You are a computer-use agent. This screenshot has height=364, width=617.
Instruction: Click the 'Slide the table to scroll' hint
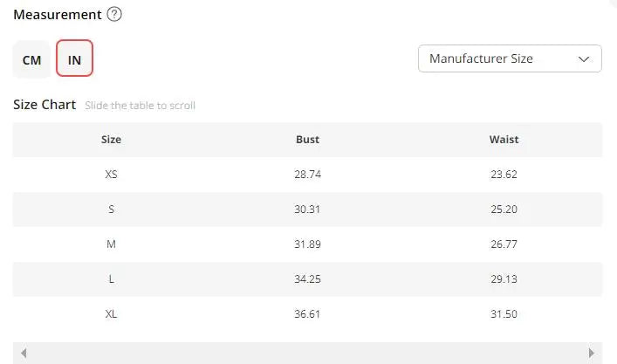coord(140,106)
